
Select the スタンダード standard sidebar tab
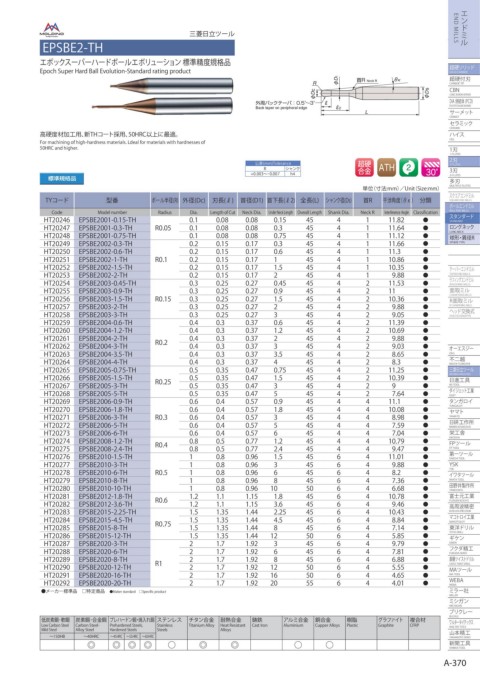click(464, 217)
